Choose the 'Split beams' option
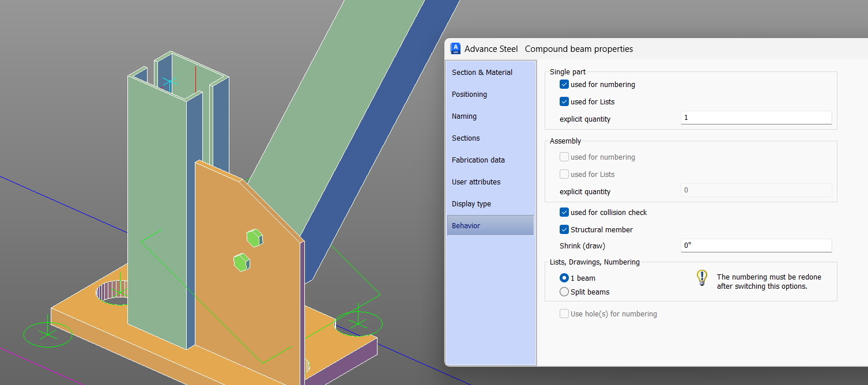The width and height of the screenshot is (868, 385). pyautogui.click(x=564, y=292)
